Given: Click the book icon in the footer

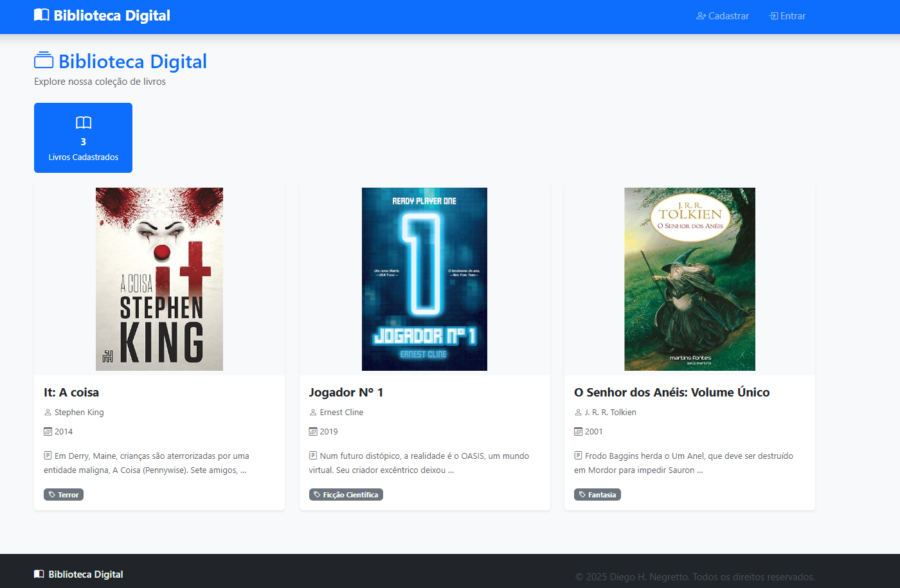Looking at the screenshot, I should (39, 574).
